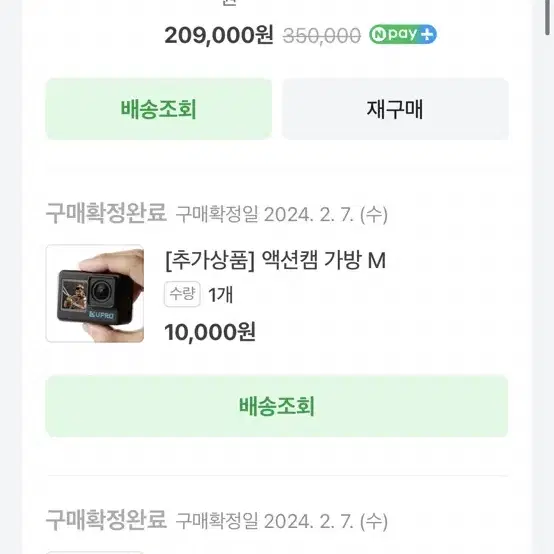Tap the bottom-most 구매확정완료 status label
This screenshot has height=554, width=554.
(106, 520)
